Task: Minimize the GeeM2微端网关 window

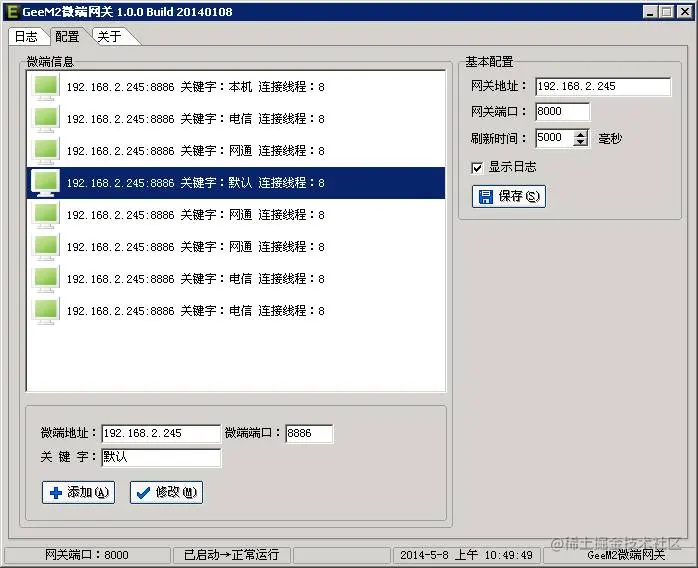Action: point(650,12)
